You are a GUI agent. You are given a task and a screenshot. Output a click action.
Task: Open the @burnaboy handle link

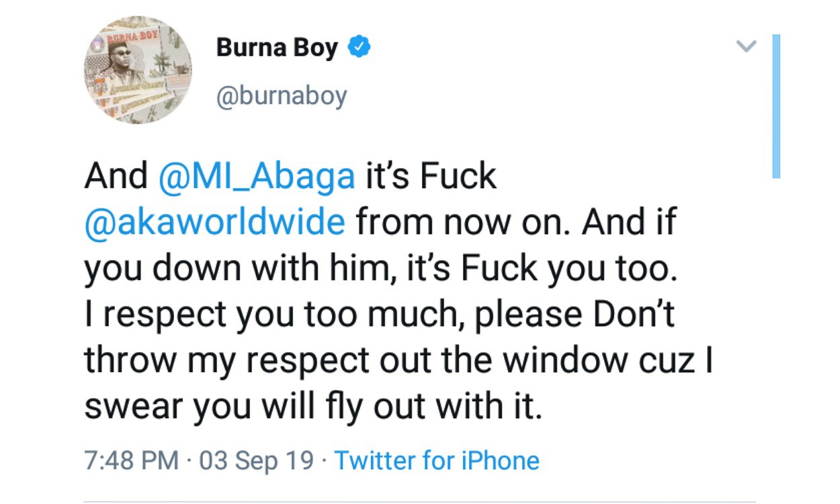coord(282,97)
